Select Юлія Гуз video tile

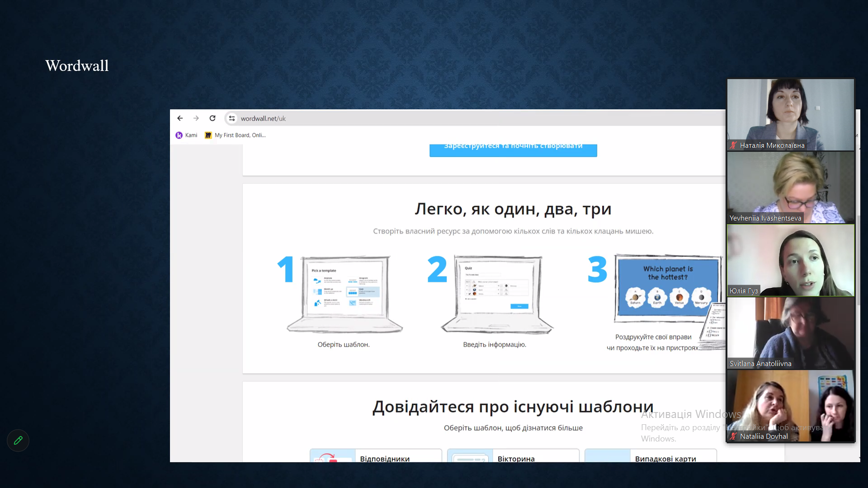[791, 260]
